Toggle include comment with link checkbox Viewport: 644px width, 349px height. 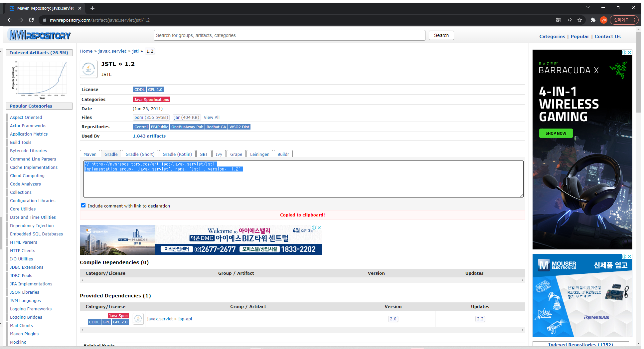[83, 205]
